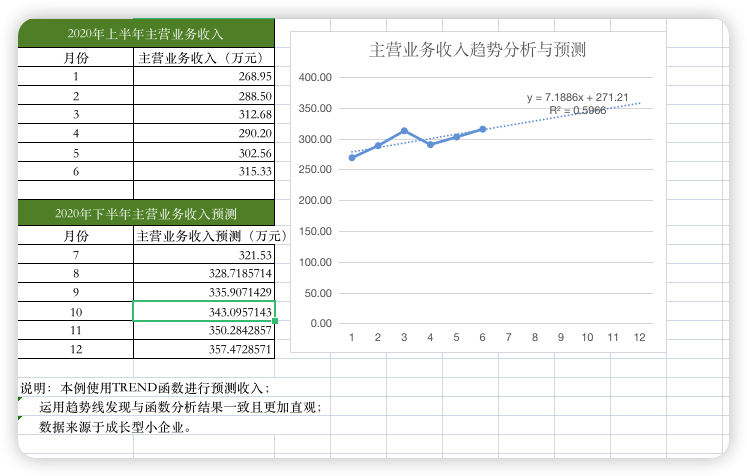Click the month cell '5' in first table
This screenshot has height=476, width=747.
pyautogui.click(x=76, y=152)
